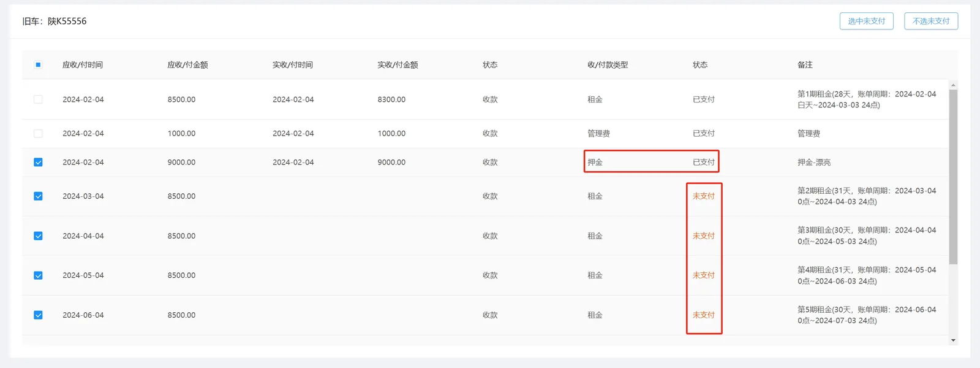
Task: Click the vertical scrollbar thumb of the table
Action: (953, 177)
